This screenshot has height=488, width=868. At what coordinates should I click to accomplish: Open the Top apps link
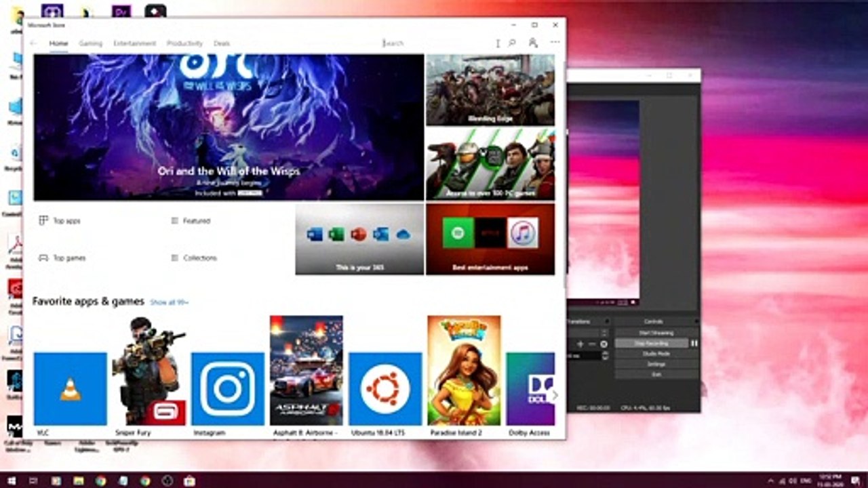coord(60,221)
